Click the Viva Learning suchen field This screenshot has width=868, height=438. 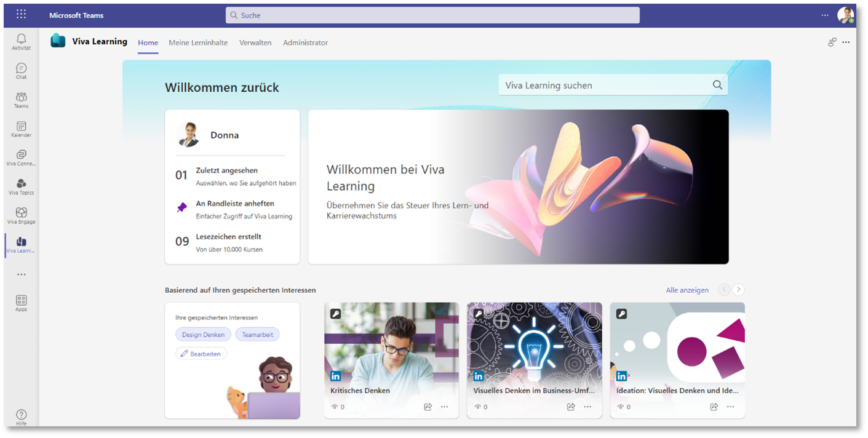[x=613, y=86]
